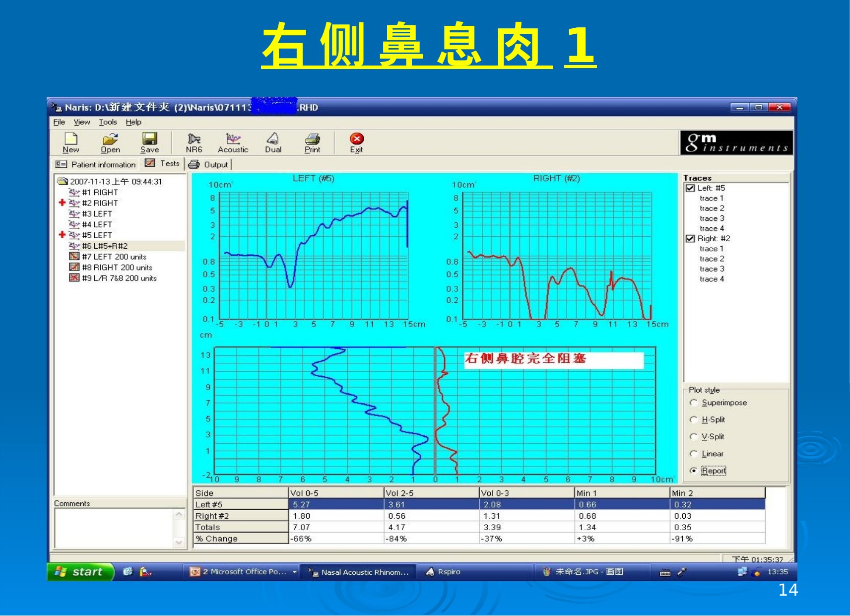Click the LEFT (#5) graph title

[x=313, y=178]
